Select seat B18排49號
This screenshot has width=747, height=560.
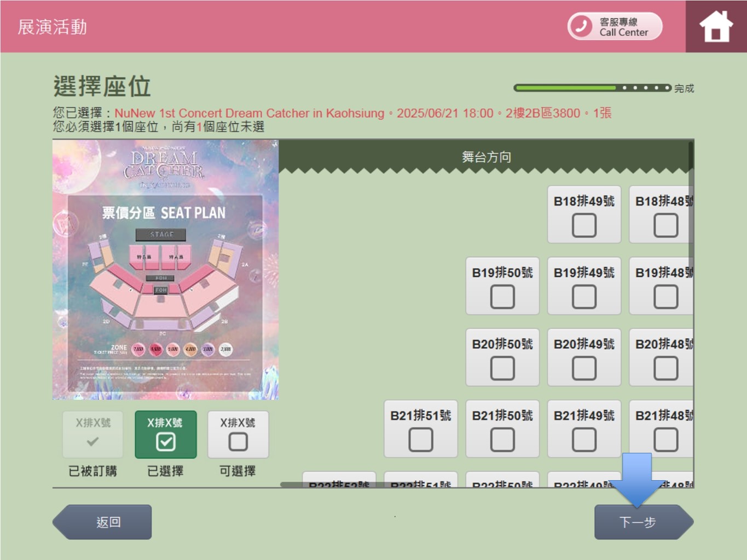(584, 225)
